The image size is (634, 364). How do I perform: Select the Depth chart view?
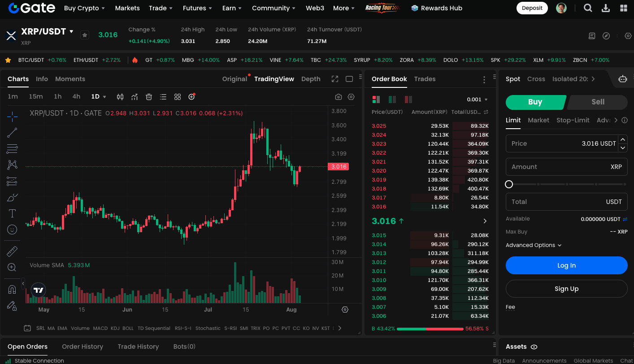pyautogui.click(x=311, y=79)
